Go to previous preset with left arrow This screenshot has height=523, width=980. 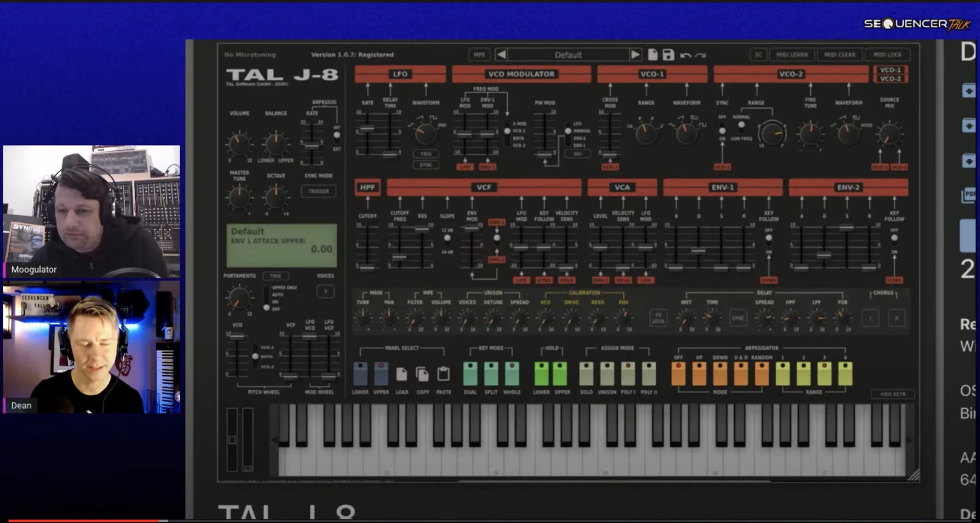(501, 55)
